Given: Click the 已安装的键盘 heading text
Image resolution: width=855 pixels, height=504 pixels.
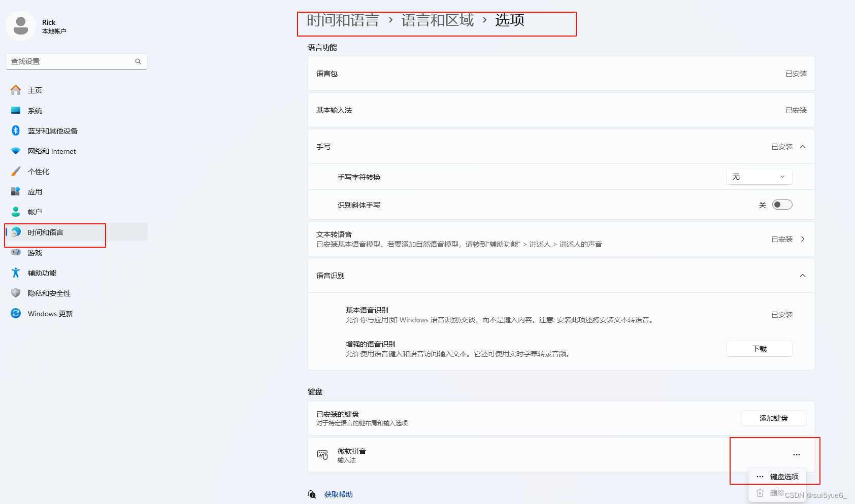Looking at the screenshot, I should [338, 414].
